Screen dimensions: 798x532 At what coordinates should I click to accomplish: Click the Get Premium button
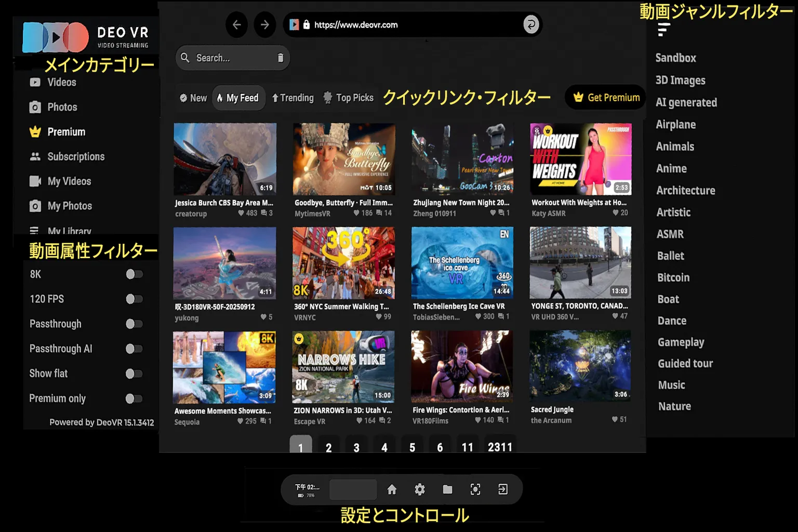(605, 97)
